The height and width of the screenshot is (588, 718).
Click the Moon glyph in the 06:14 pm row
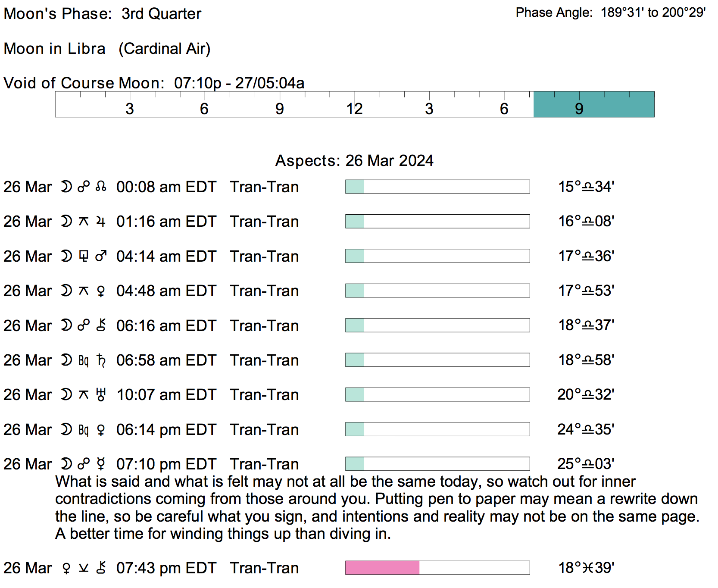(x=66, y=429)
